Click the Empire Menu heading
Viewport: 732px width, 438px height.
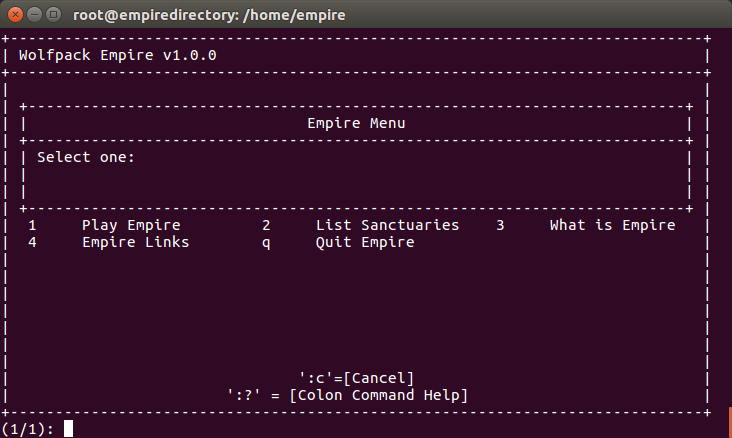(x=356, y=123)
